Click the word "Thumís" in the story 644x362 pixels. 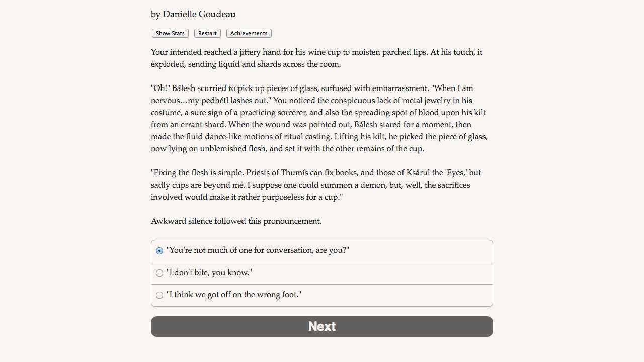299,173
